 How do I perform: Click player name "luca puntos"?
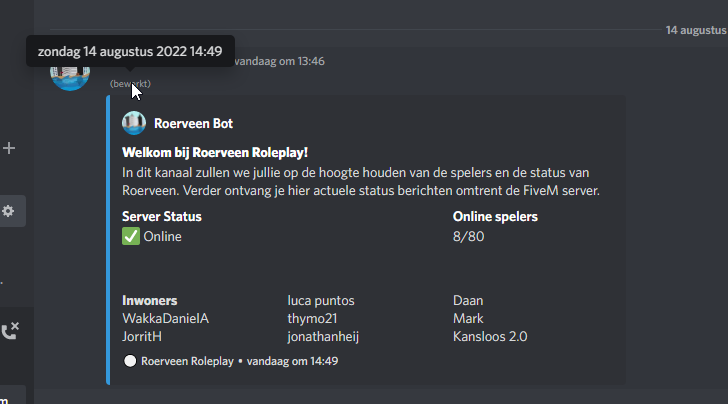tap(321, 300)
